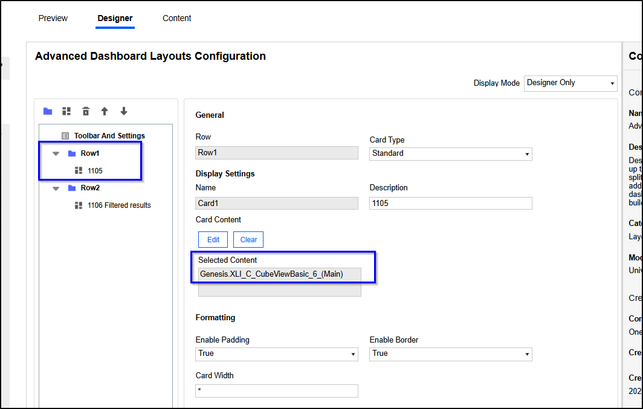Open the Enable Border dropdown
Image resolution: width=643 pixels, height=409 pixels.
coord(450,354)
